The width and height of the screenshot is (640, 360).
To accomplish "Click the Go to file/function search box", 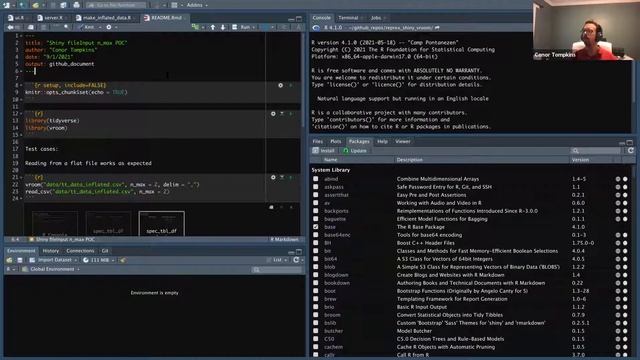I will [x=116, y=5].
